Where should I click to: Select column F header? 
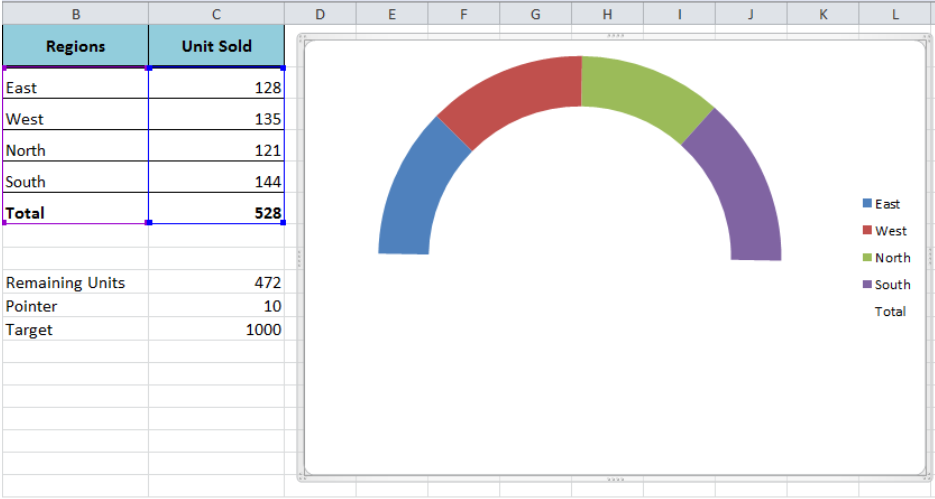click(x=463, y=14)
